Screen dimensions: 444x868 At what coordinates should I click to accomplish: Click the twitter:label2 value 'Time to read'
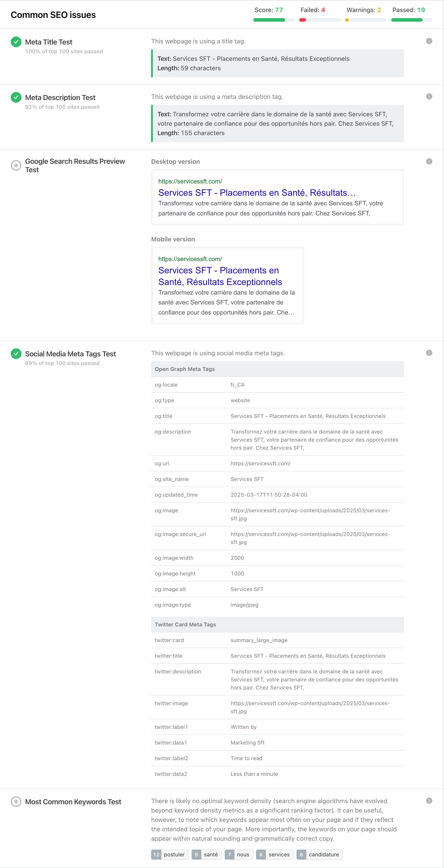(246, 758)
